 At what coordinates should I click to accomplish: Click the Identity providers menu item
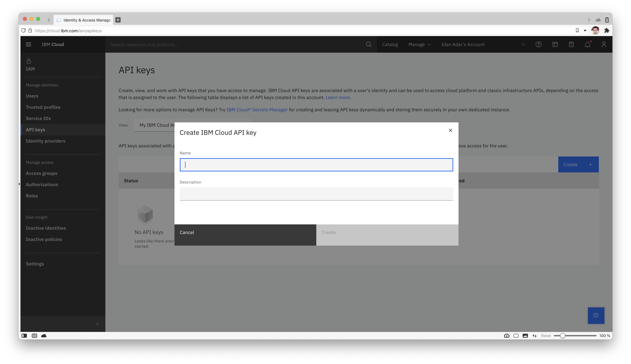46,141
